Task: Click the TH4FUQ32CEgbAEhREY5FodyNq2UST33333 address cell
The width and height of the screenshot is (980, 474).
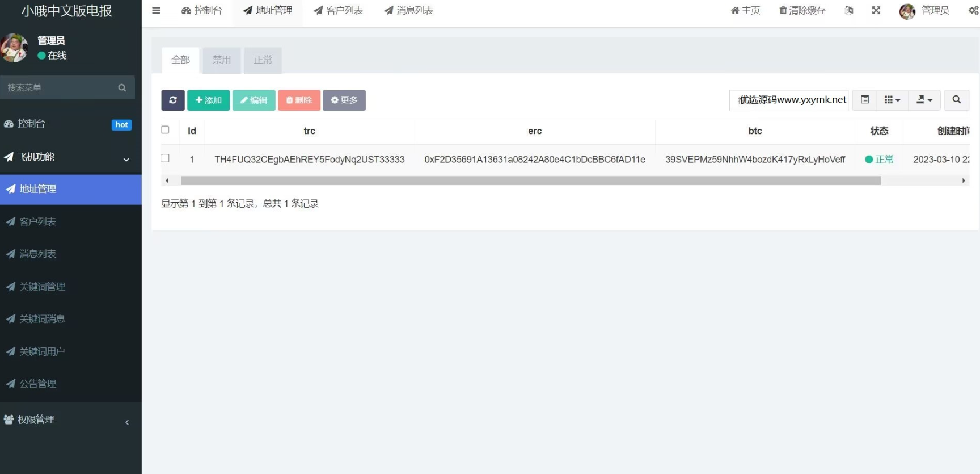Action: pos(310,160)
